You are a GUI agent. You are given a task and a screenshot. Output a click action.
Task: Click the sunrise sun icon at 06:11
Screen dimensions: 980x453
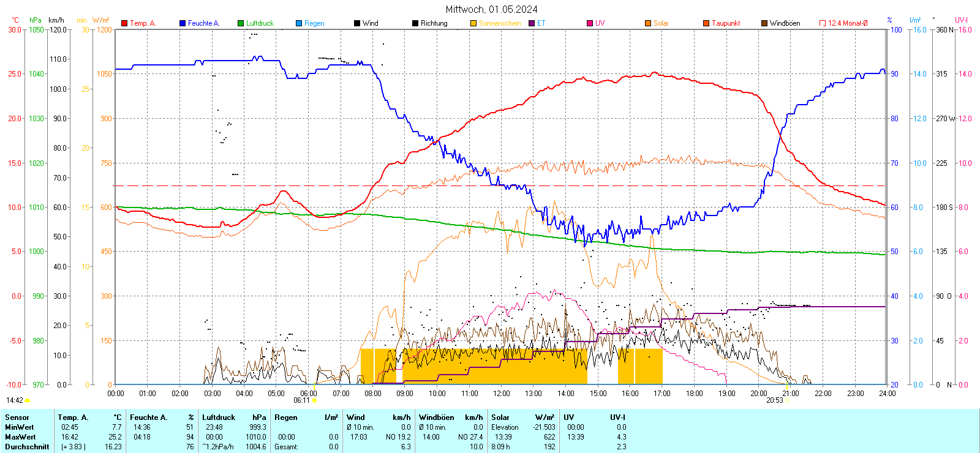(x=314, y=400)
